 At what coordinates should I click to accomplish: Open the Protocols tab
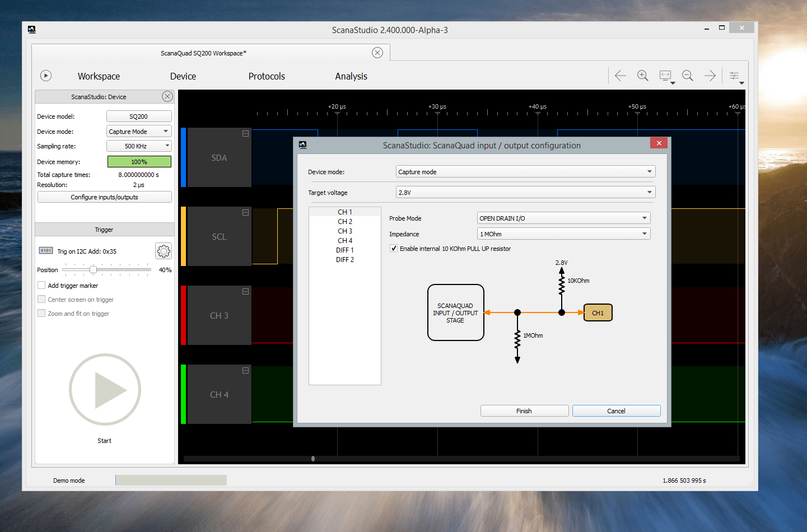(267, 76)
